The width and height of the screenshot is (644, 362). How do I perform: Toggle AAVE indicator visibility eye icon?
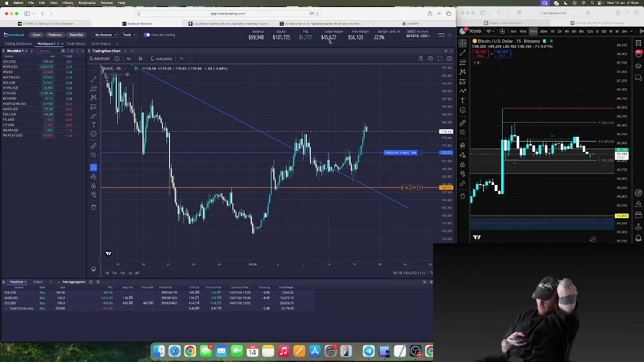tap(127, 75)
